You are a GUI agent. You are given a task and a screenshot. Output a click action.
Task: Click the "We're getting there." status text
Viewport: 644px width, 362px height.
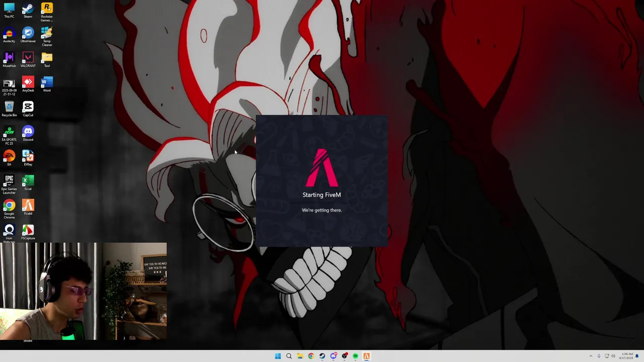tap(321, 210)
